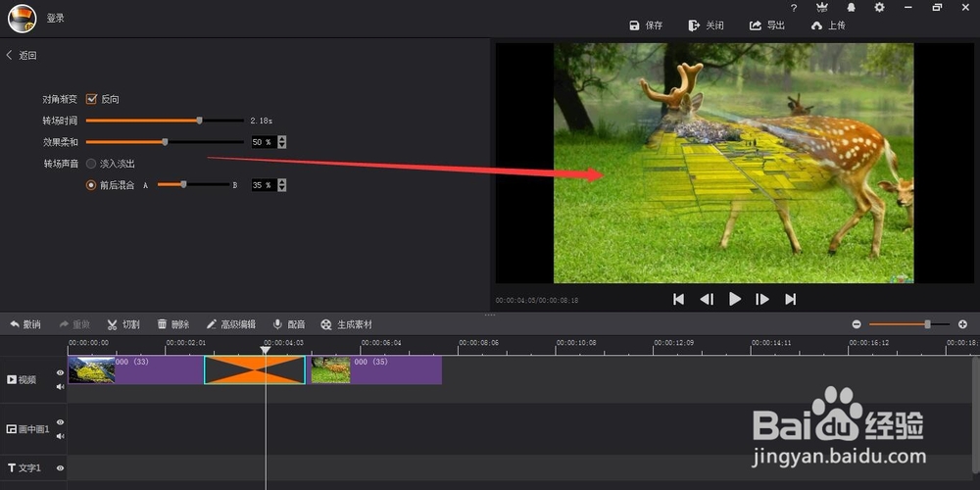This screenshot has height=490, width=980.
Task: Select the orange transition block
Action: tap(255, 370)
